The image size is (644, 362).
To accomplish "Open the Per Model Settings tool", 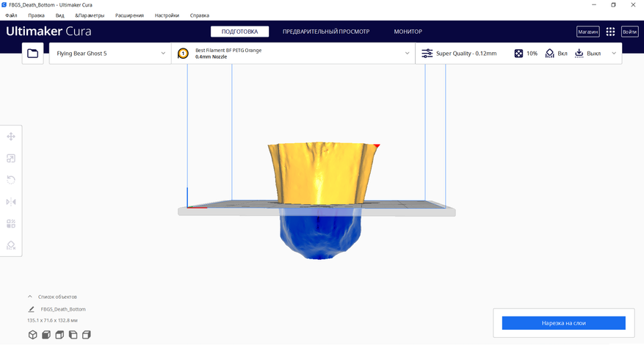I will (x=11, y=224).
